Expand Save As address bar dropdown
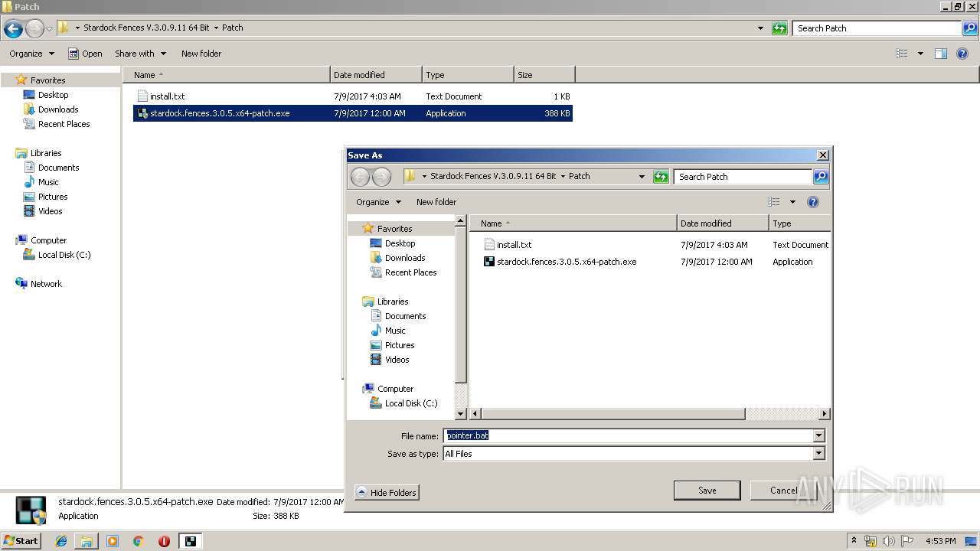Viewport: 980px width, 551px height. (642, 177)
